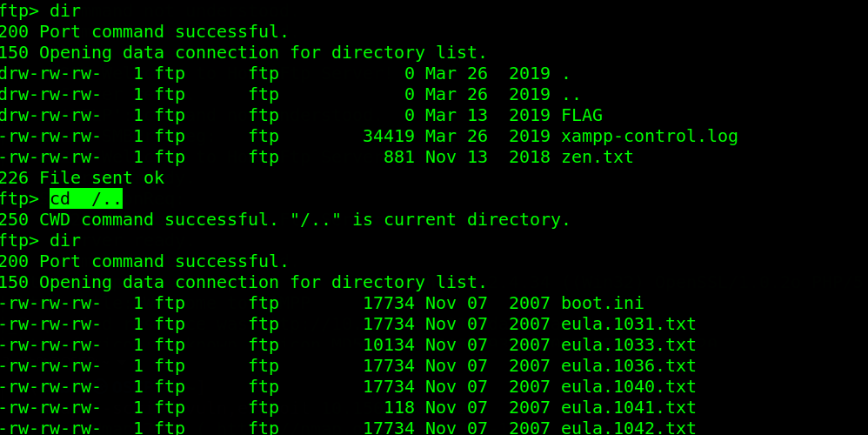Click the eula.1036.txt filename
868x435 pixels.
628,365
